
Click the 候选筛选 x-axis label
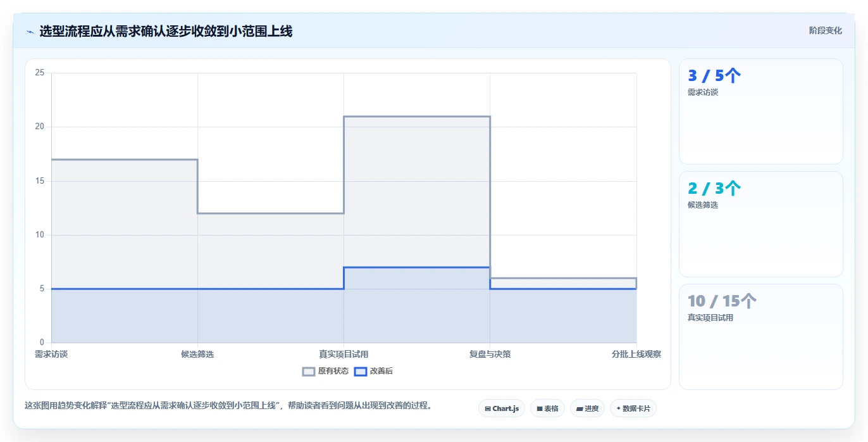(x=197, y=355)
